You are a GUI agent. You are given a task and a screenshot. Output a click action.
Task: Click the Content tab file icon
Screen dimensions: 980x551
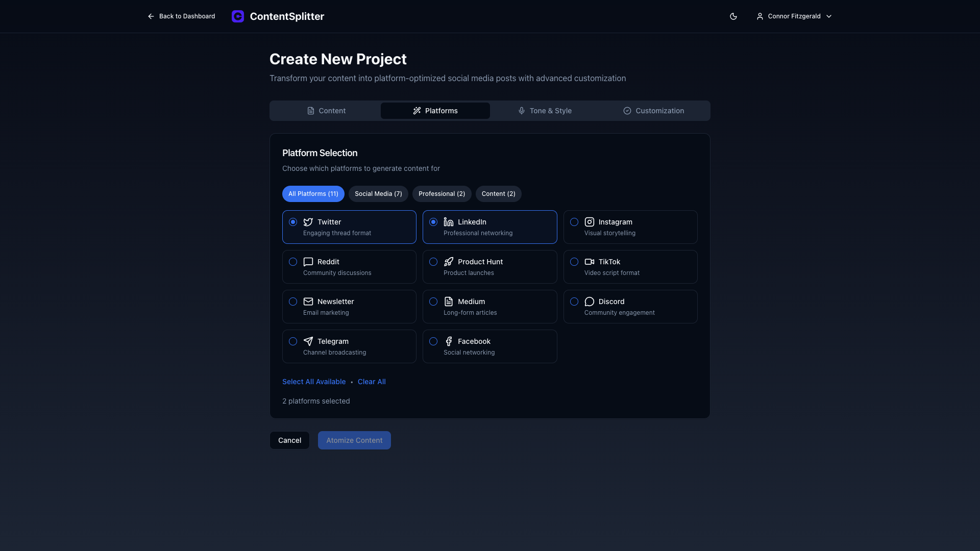[x=310, y=111]
